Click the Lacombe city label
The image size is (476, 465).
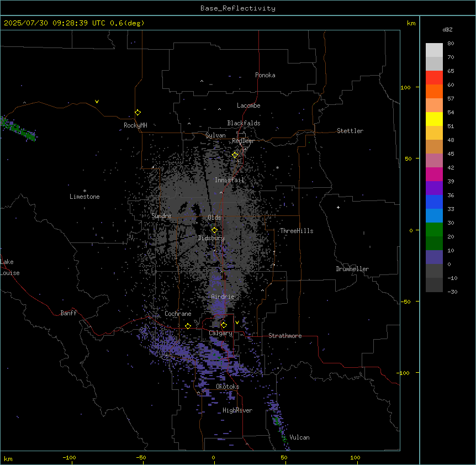tap(248, 105)
